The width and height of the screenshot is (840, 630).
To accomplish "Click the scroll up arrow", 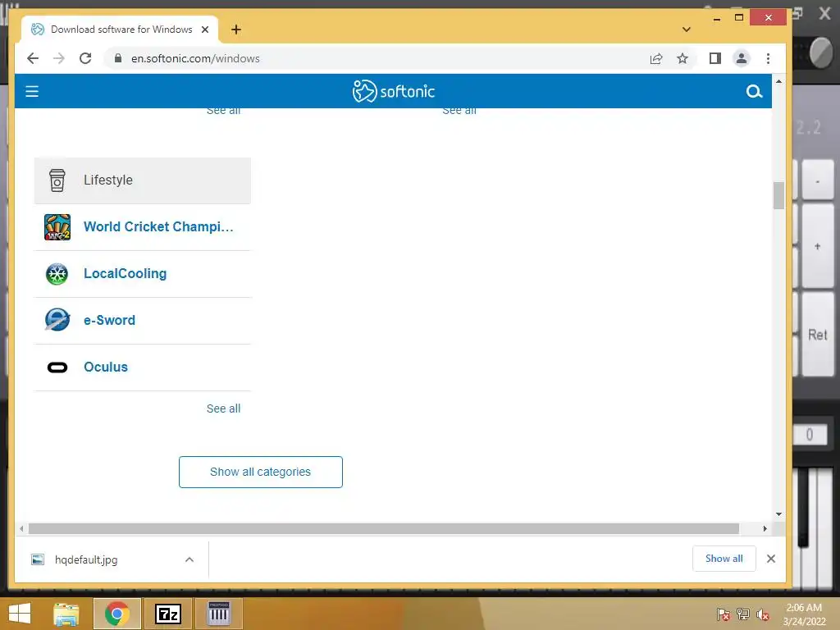I will pos(778,81).
